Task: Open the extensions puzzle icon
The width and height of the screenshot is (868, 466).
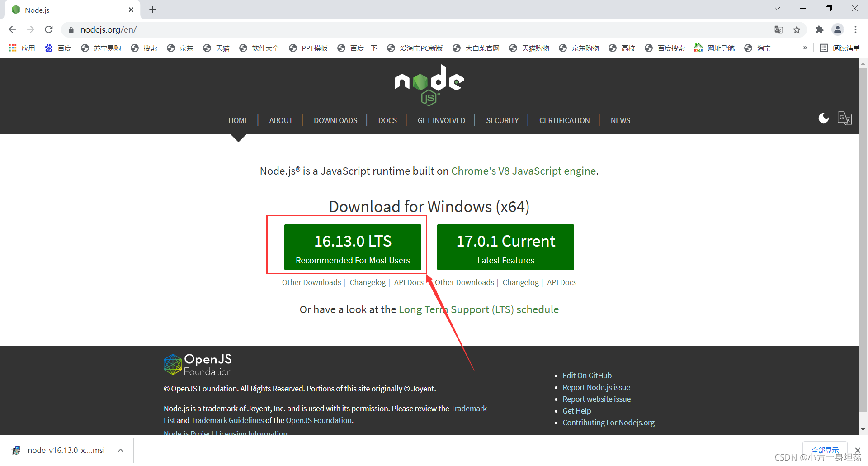Action: (819, 29)
